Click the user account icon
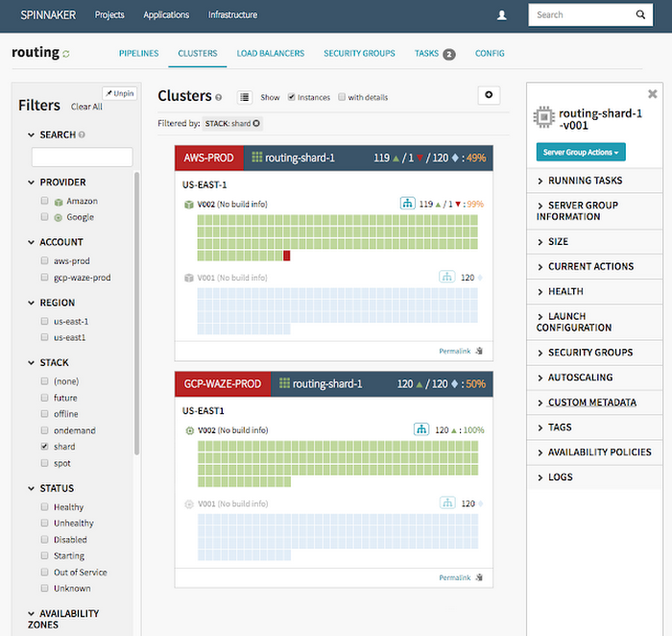Screen dimensions: 672x636 [x=501, y=15]
